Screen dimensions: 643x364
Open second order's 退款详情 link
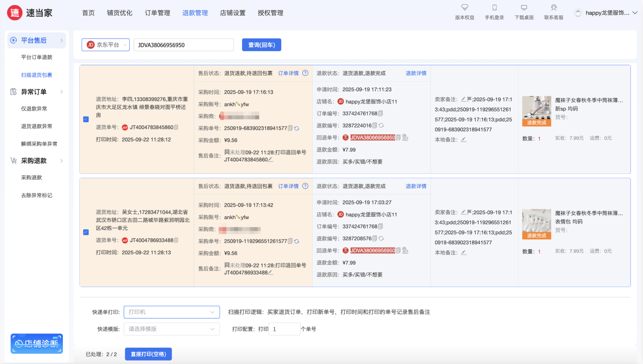(416, 186)
